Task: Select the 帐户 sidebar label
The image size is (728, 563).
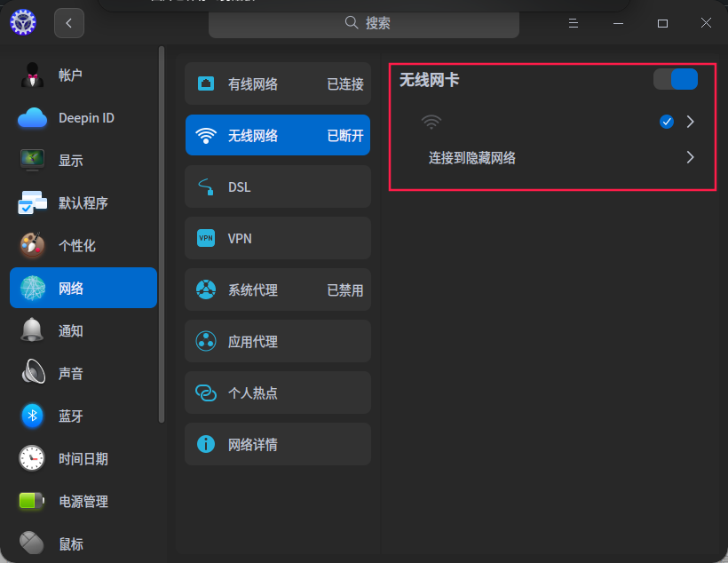Action: 70,75
